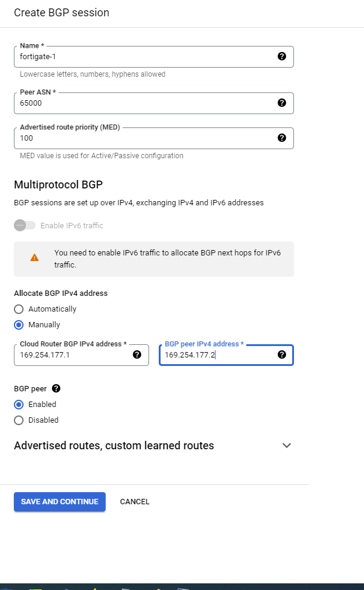Click the help icon beside the BGP peer label
Image resolution: width=364 pixels, height=590 pixels.
(x=57, y=388)
